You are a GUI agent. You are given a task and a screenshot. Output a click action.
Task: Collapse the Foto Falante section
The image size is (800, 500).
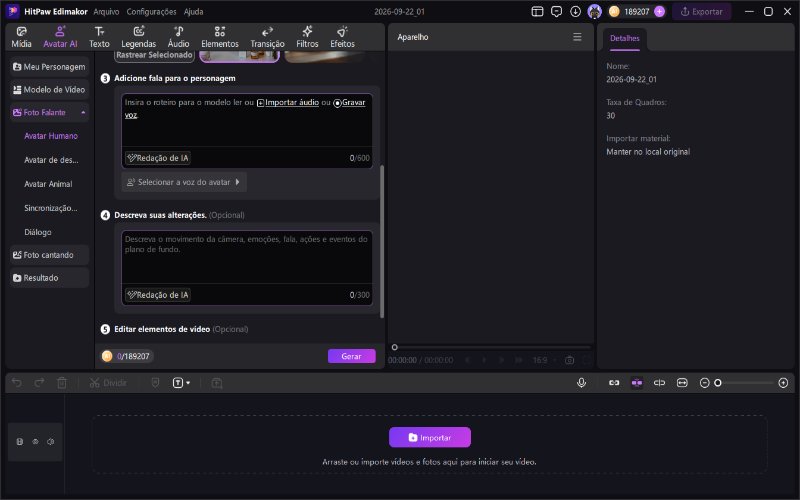(83, 112)
